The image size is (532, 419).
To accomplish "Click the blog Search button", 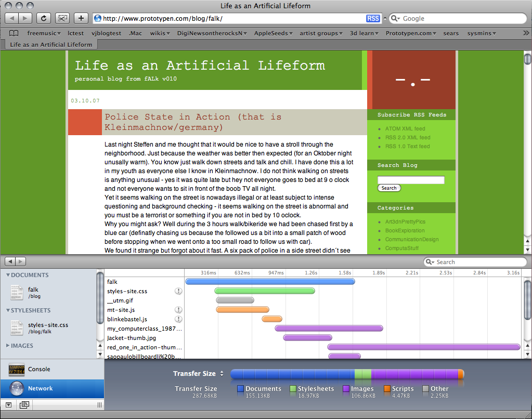I will pyautogui.click(x=389, y=188).
